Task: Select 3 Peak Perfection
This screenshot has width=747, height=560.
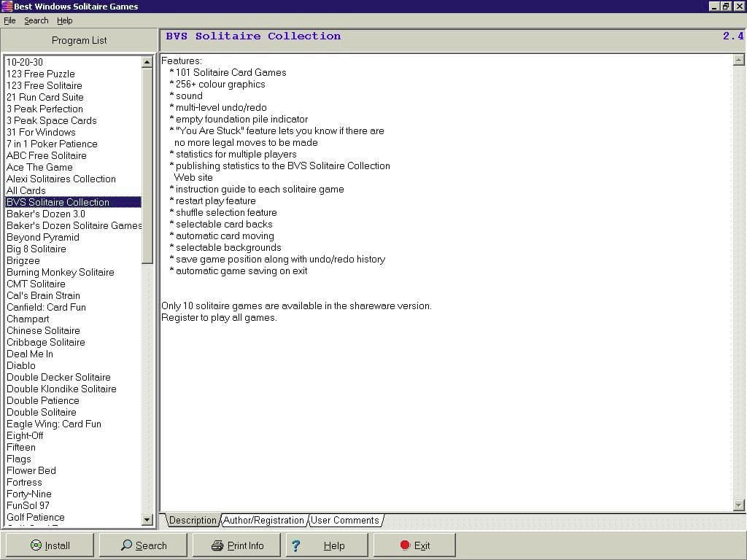Action: click(x=73, y=109)
